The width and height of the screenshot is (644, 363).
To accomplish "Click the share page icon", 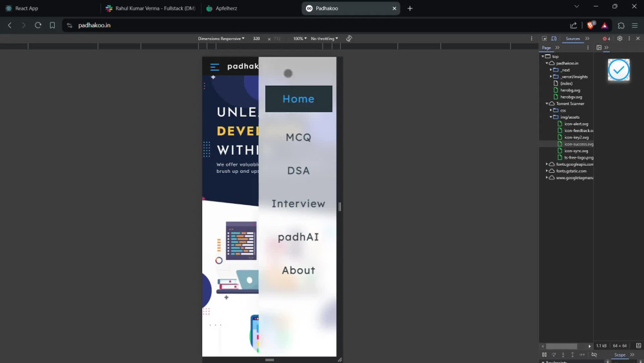I will [x=573, y=25].
